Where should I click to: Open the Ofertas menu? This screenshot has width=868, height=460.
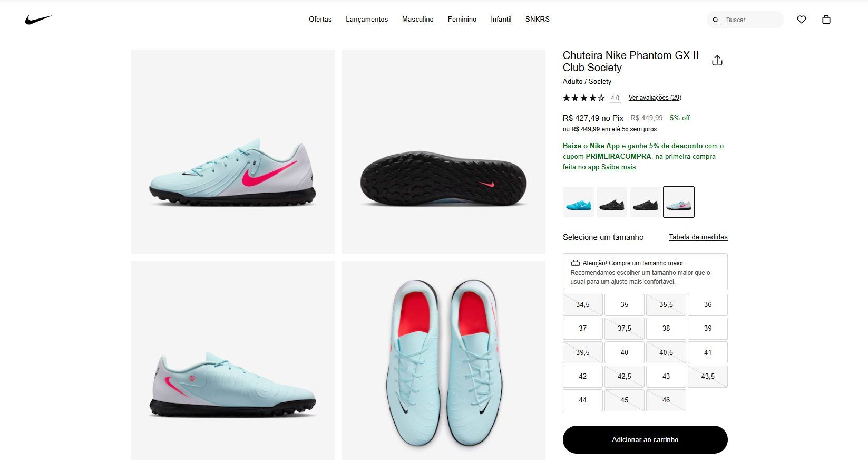(x=320, y=19)
